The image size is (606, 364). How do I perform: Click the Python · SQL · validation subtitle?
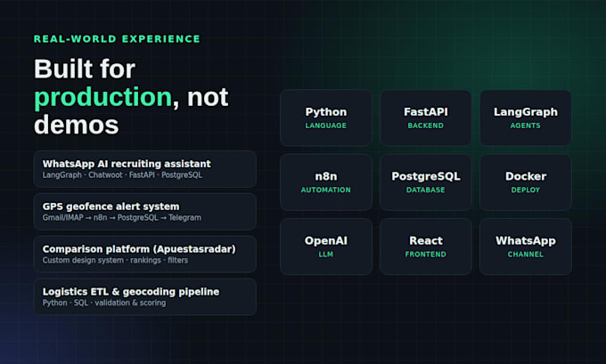(104, 303)
